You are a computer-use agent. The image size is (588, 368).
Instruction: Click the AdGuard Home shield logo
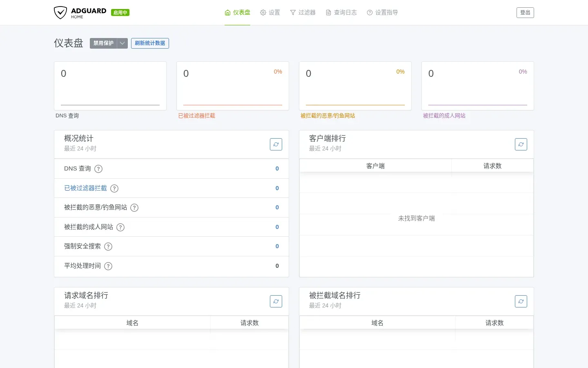coord(80,13)
